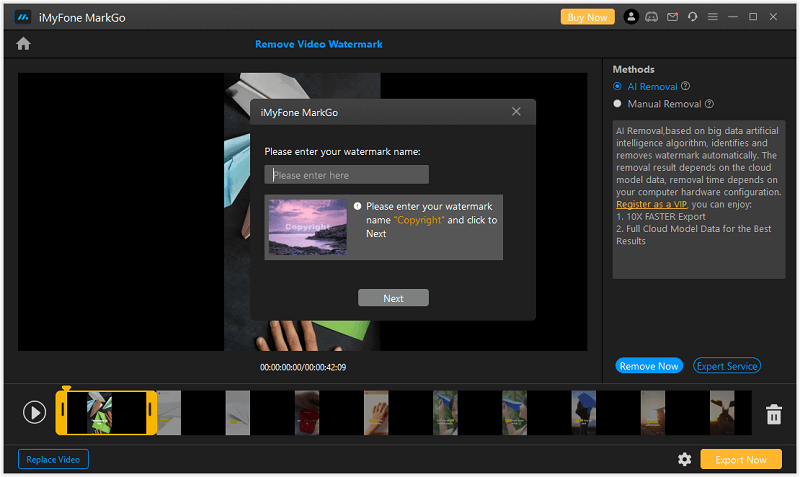Click the yellow playhead marker on timeline

coord(66,389)
